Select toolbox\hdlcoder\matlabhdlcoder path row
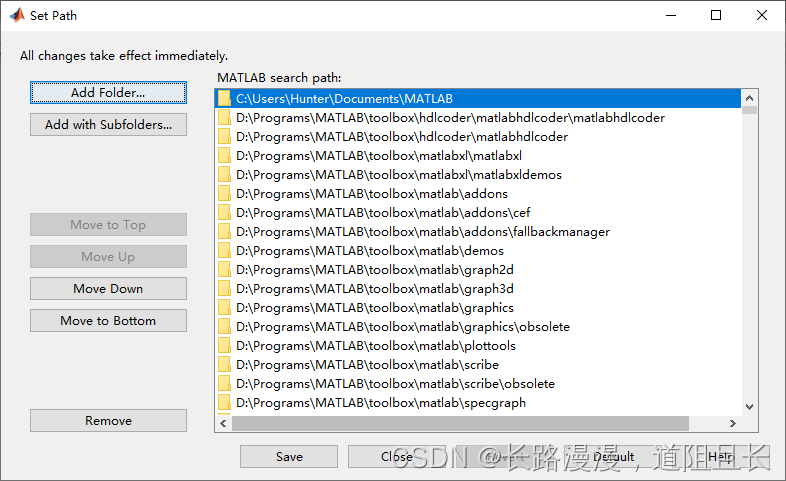This screenshot has width=786, height=481. tap(478, 137)
